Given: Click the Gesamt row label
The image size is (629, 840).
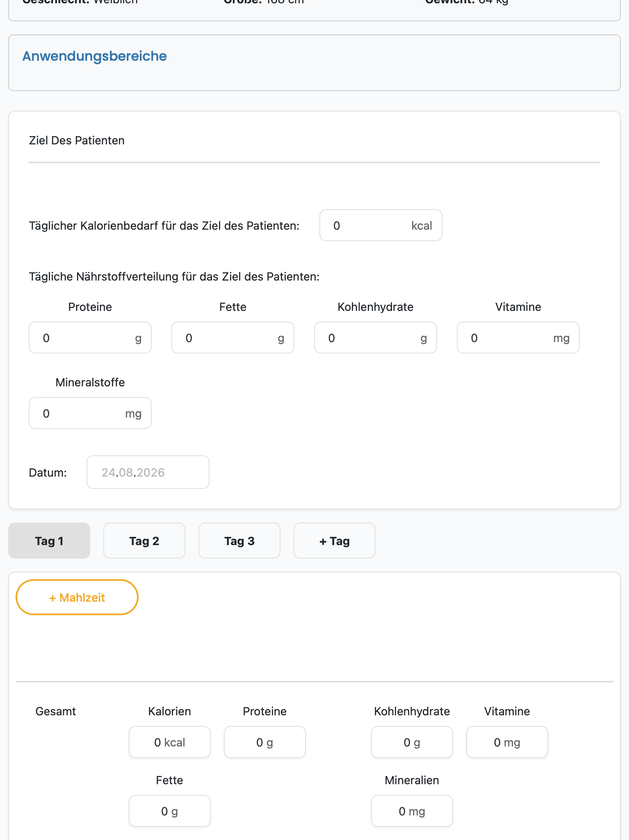Looking at the screenshot, I should coord(56,711).
